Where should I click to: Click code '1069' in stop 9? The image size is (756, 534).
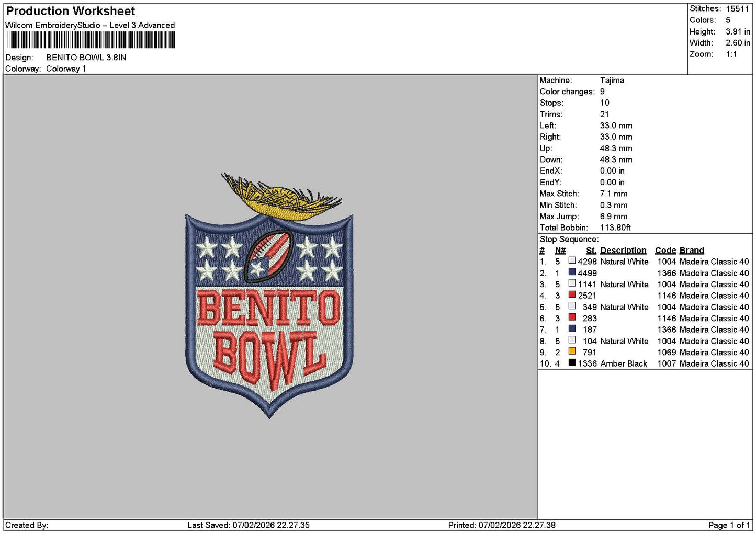tap(667, 353)
